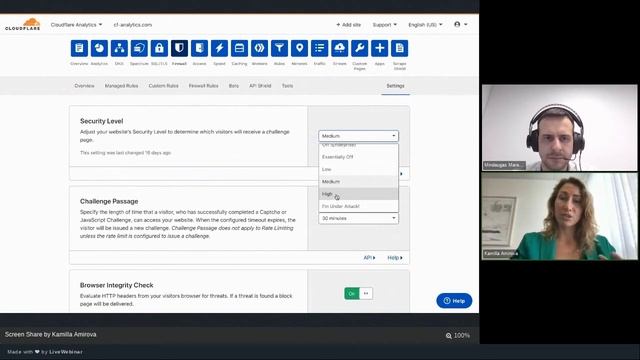Image resolution: width=640 pixels, height=360 pixels.
Task: Open the Overview clipboard icon
Action: (x=79, y=48)
